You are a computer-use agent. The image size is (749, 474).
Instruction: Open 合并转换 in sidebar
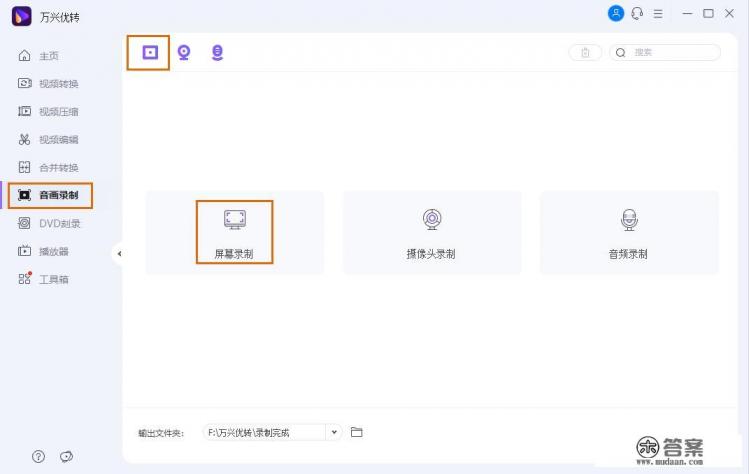tap(48, 167)
